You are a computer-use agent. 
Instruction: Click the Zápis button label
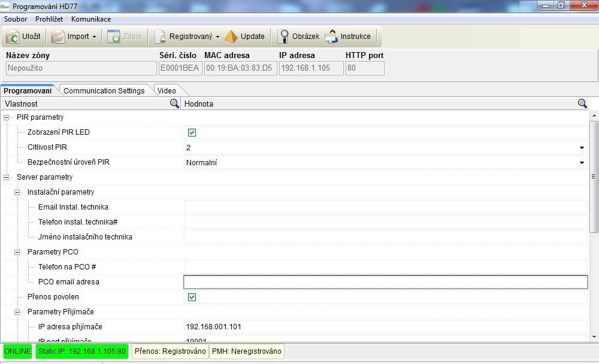pos(132,37)
